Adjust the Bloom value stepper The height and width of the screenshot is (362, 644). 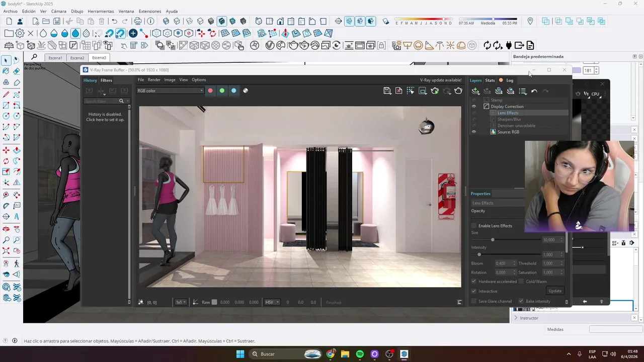point(514,263)
